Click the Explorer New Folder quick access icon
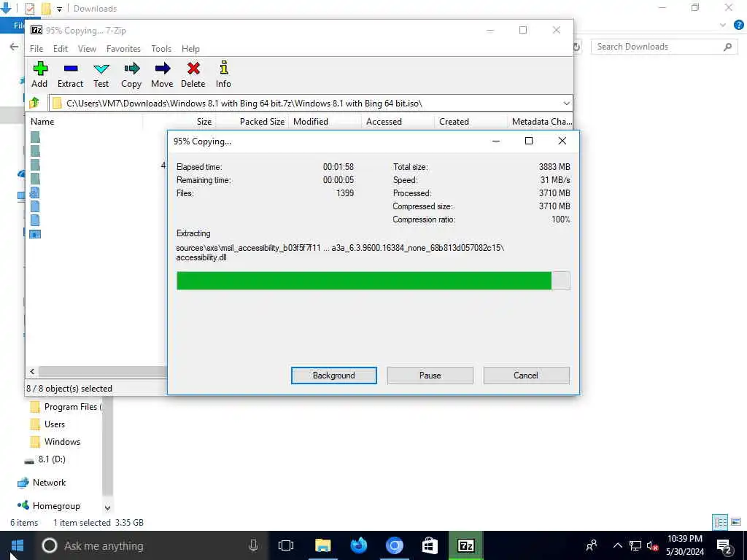This screenshot has height=560, width=747. pos(46,9)
